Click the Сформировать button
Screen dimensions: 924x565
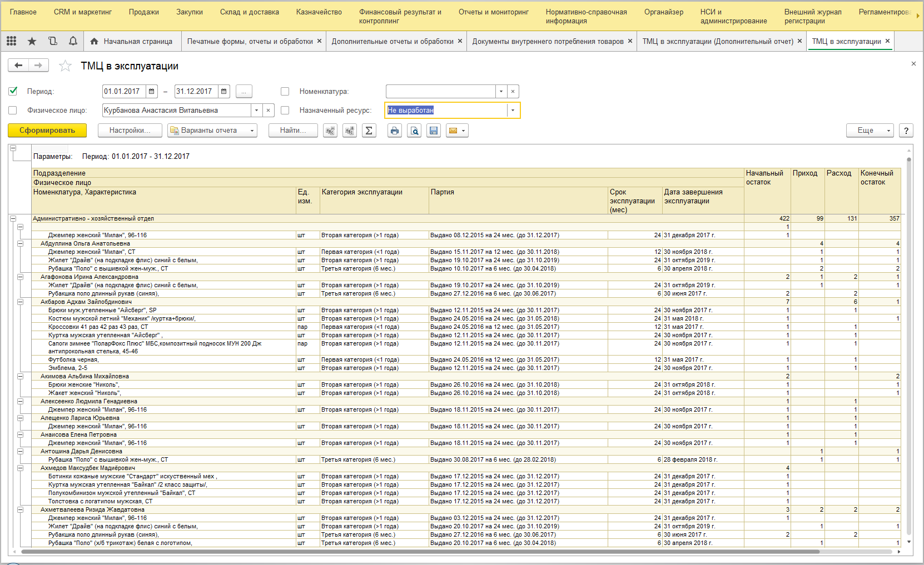click(x=47, y=131)
